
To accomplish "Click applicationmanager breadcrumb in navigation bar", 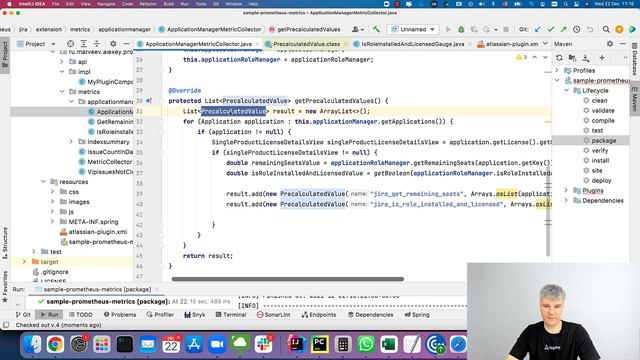I will 124,29.
